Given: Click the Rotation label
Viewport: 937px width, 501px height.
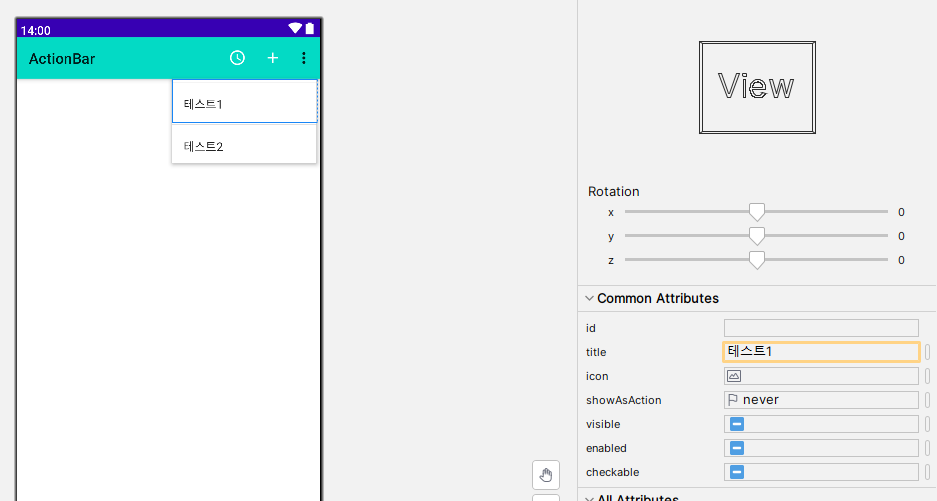Looking at the screenshot, I should [613, 191].
